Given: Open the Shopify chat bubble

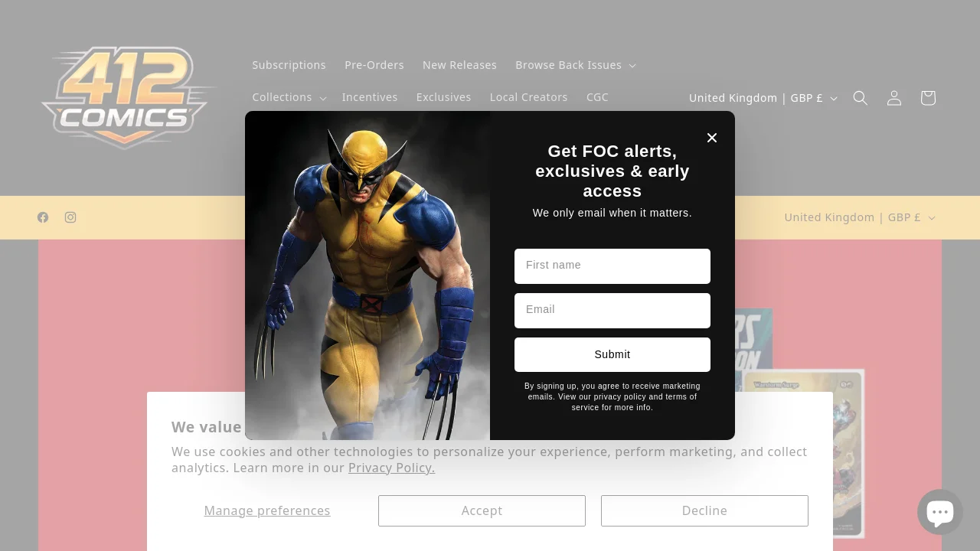Looking at the screenshot, I should coord(939,512).
